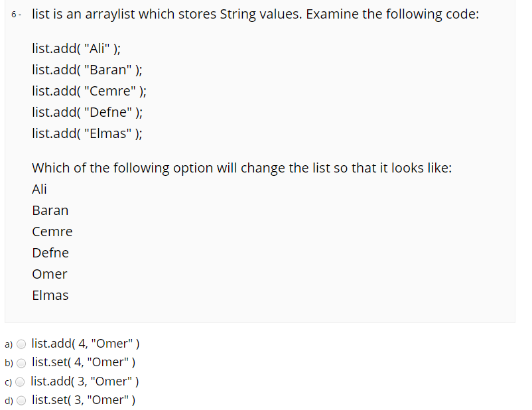Viewport: 532px width, 410px height.
Task: Click code line list.add( "Cemre" );
Action: [90, 91]
